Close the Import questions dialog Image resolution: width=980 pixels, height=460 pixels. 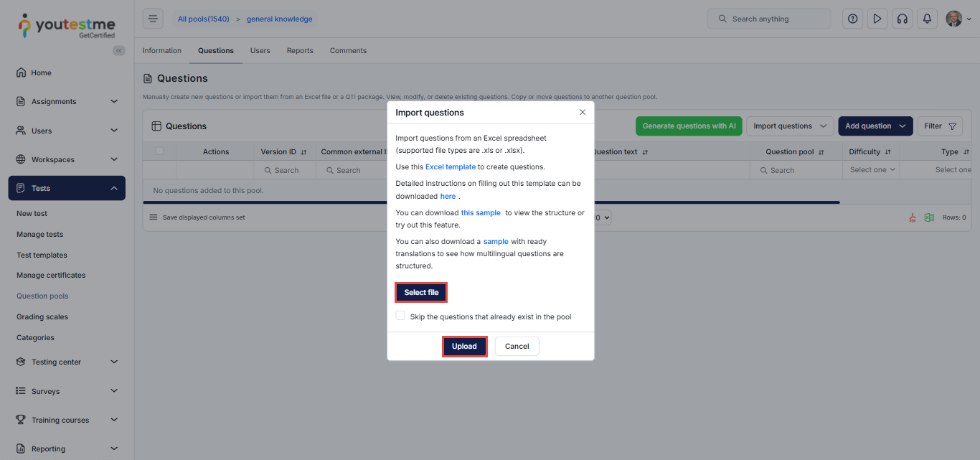pos(583,112)
